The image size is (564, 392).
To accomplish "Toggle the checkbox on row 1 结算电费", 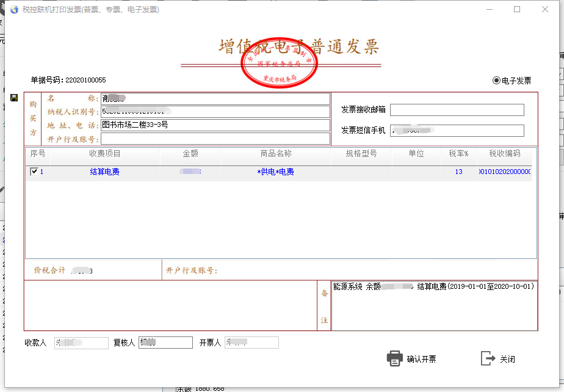I will [x=34, y=172].
